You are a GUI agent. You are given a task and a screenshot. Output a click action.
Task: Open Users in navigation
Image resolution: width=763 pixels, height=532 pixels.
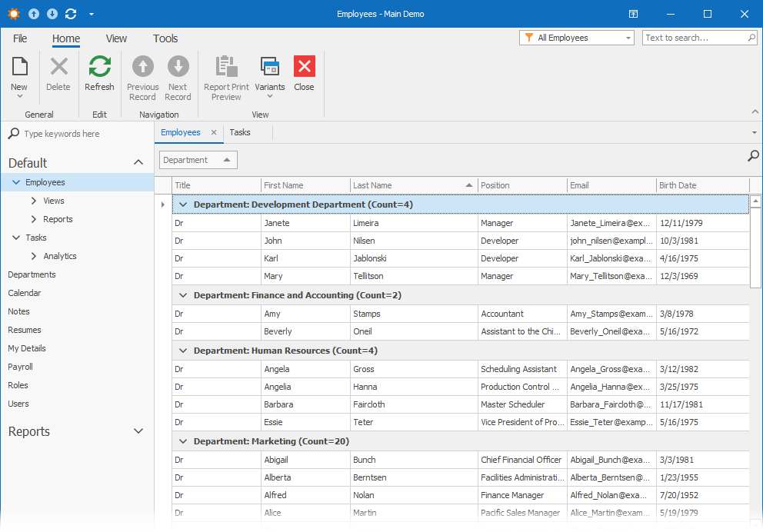[18, 404]
